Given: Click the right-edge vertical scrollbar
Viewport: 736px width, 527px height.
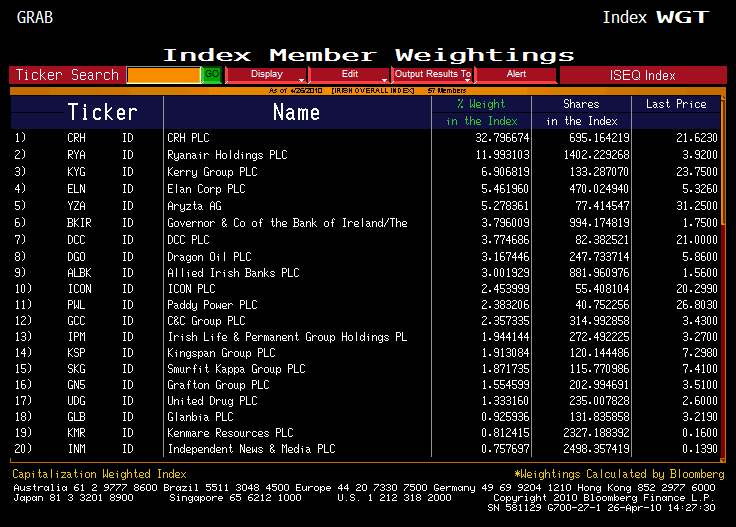Looking at the screenshot, I should pos(723,277).
